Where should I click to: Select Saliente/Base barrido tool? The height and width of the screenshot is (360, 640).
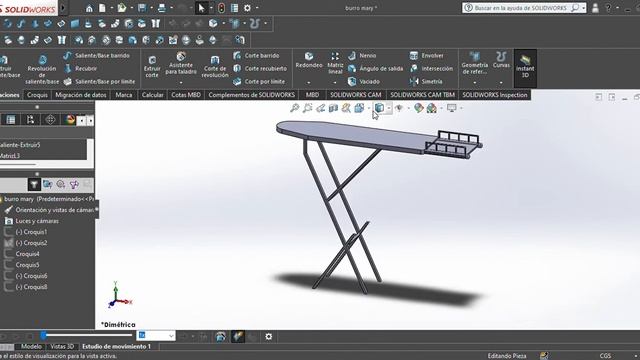pyautogui.click(x=97, y=56)
